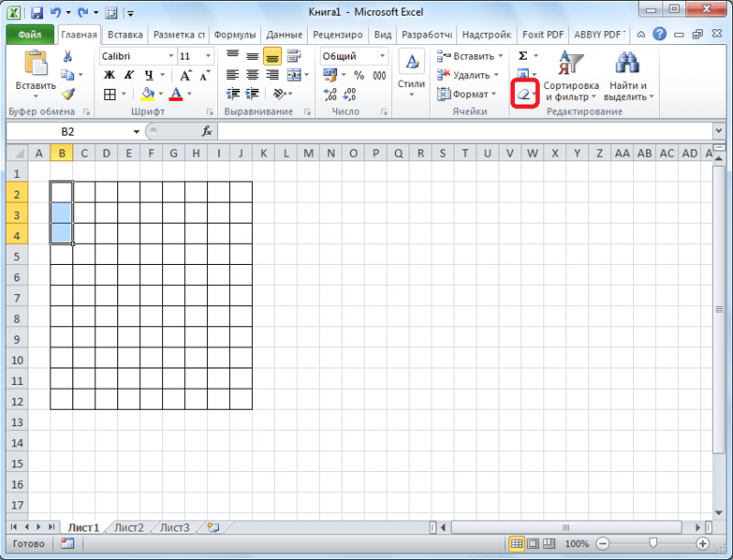Select column K header
This screenshot has width=733, height=560.
click(x=263, y=153)
